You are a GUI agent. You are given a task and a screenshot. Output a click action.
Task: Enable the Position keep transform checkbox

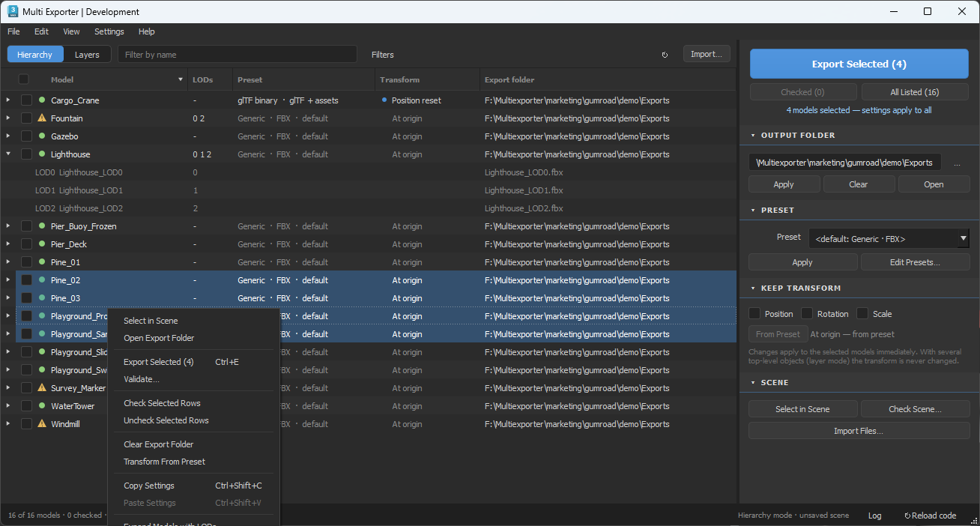coord(754,313)
